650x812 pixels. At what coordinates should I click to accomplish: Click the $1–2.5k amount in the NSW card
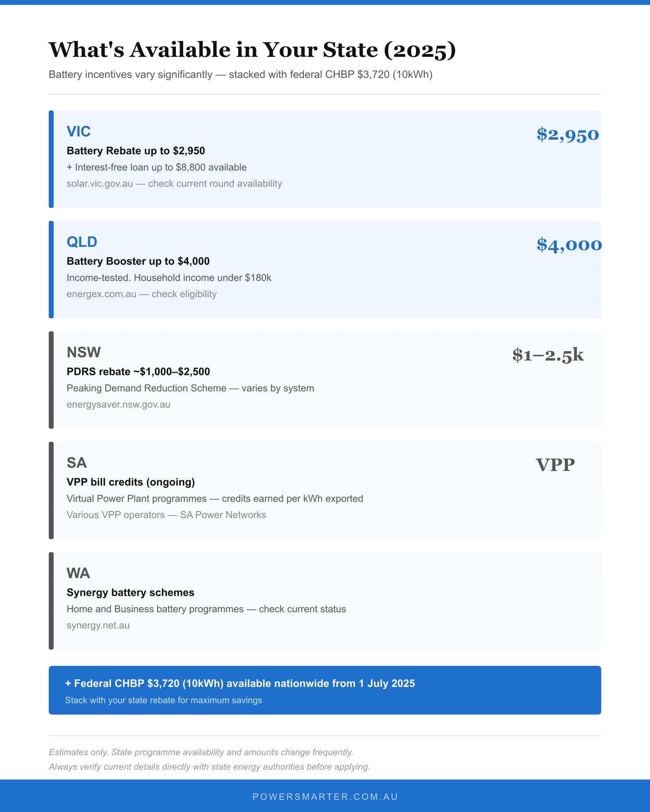[548, 356]
